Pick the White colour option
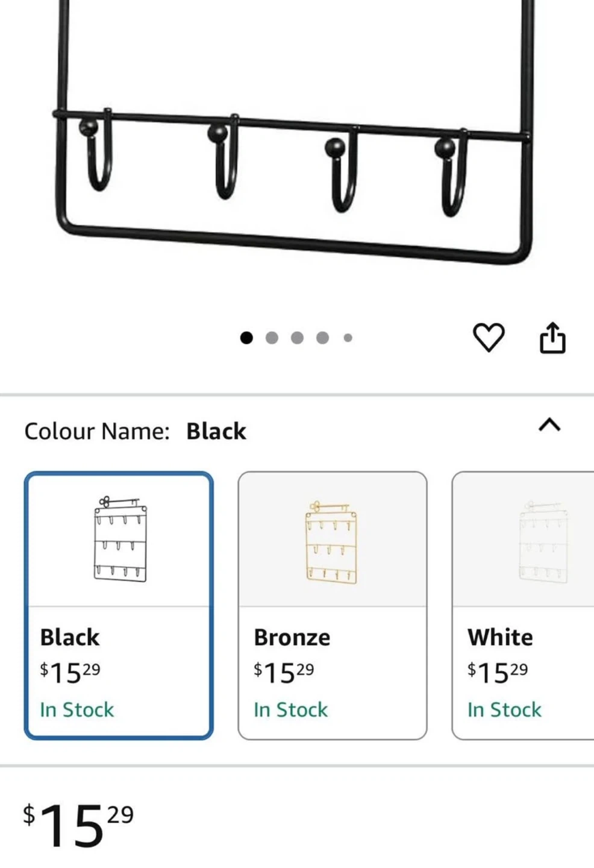This screenshot has height=868, width=594. point(523,605)
